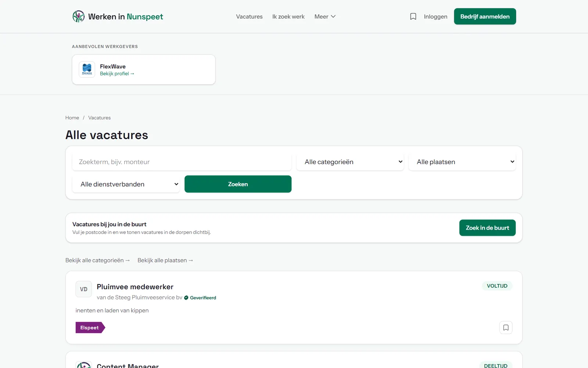Click the Geverifieerd badge
Viewport: 588px width, 368px height.
click(200, 298)
